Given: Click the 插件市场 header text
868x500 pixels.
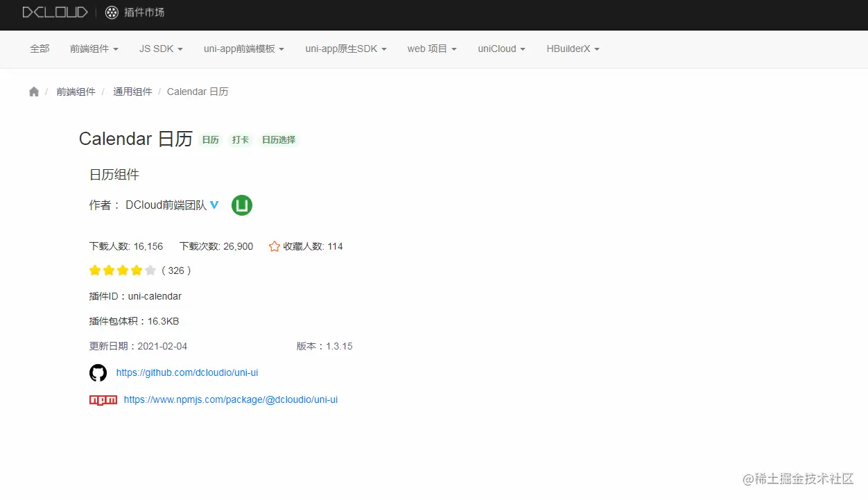Looking at the screenshot, I should pyautogui.click(x=144, y=12).
